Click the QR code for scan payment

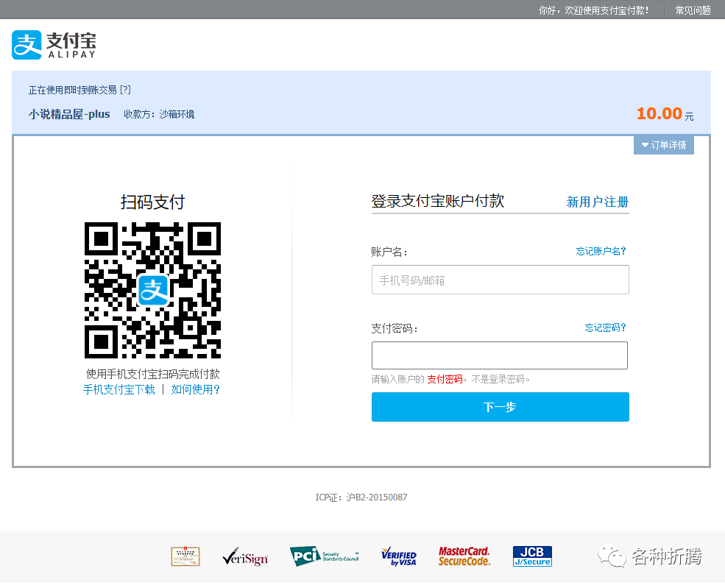(x=152, y=290)
